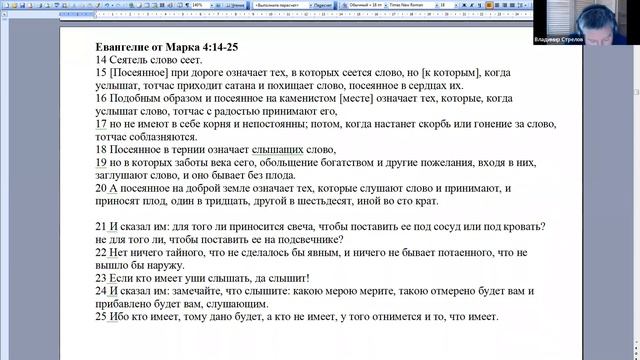Viewport: 640px width, 360px height.
Task: Create a new blank document
Action: pyautogui.click(x=7, y=5)
